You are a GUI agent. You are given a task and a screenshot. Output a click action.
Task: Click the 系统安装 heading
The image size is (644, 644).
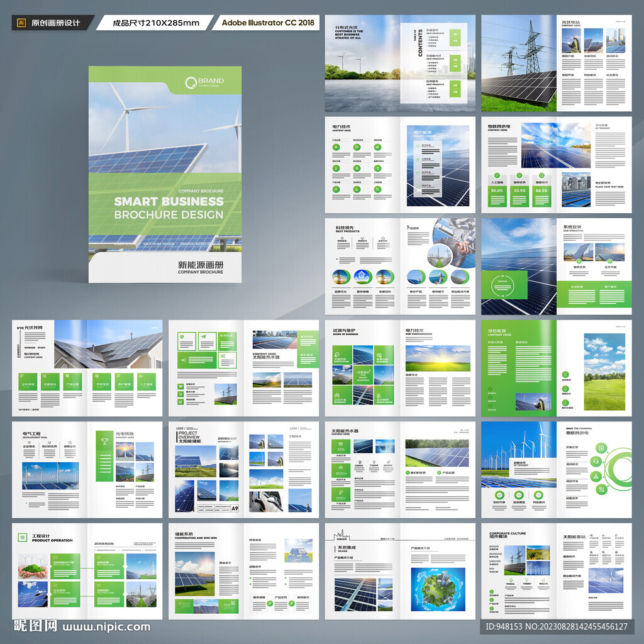[572, 226]
